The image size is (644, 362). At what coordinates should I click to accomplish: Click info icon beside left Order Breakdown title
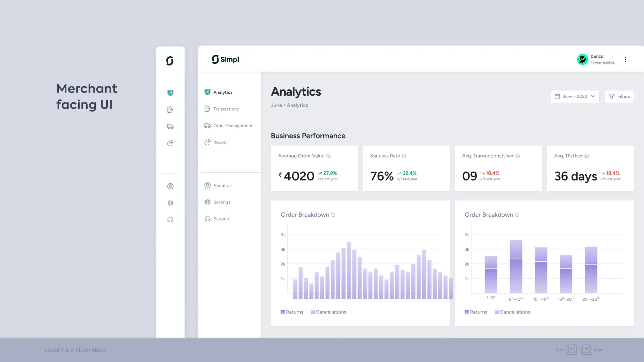coord(333,215)
